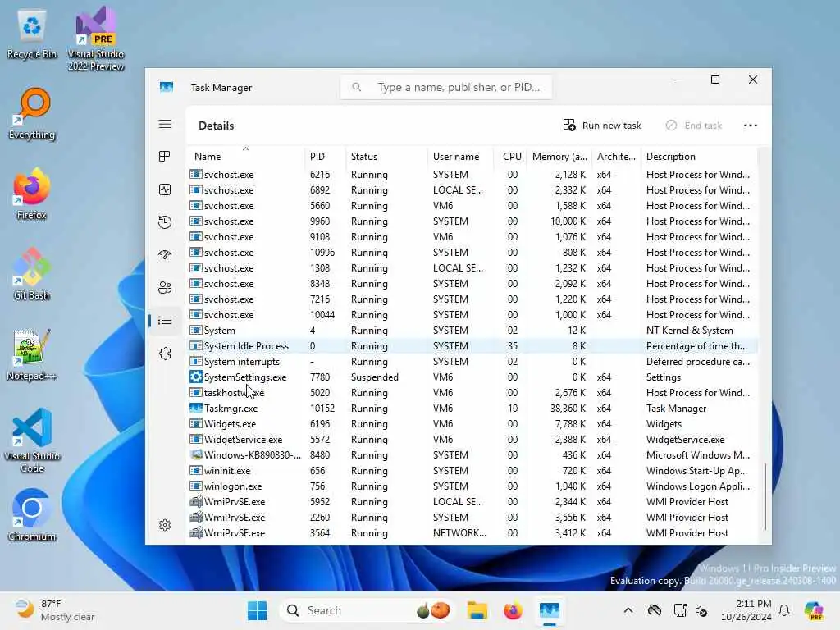The height and width of the screenshot is (630, 840).
Task: Open the Visual Studio Code desktop shortcut
Action: 32,441
